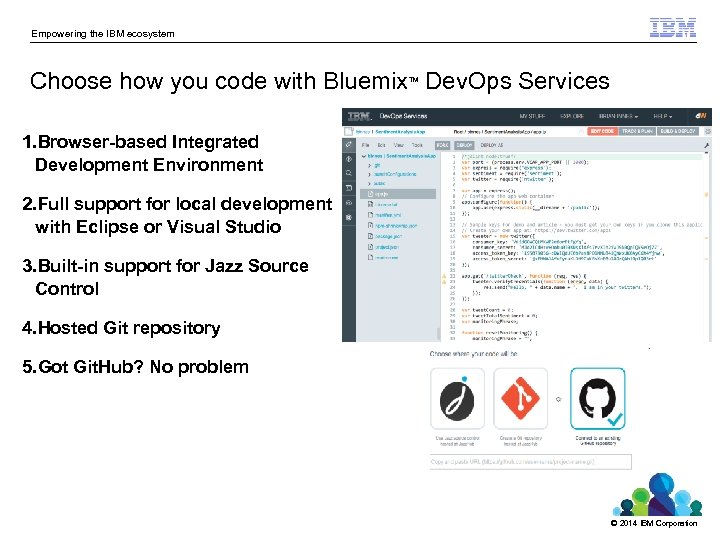Expand the BRIAN INNES user dropdown

click(618, 116)
